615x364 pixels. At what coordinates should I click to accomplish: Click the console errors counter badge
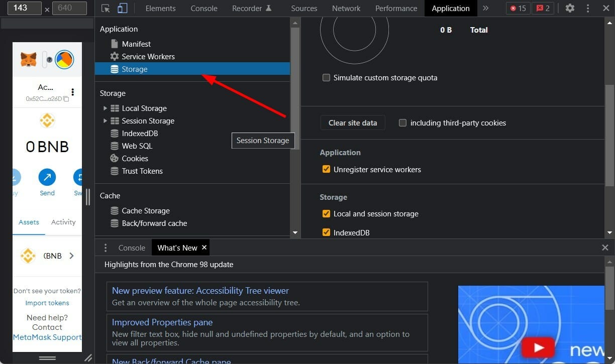pos(518,8)
